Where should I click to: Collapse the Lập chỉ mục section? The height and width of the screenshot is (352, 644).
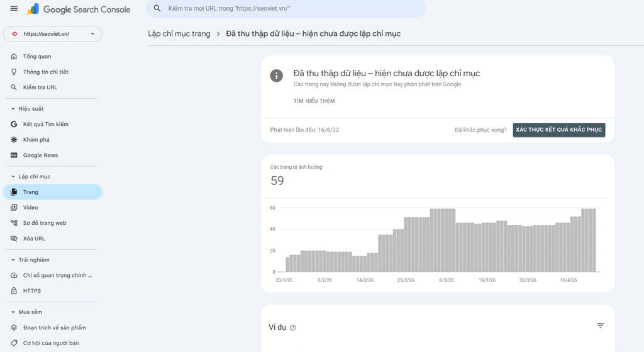pos(14,177)
